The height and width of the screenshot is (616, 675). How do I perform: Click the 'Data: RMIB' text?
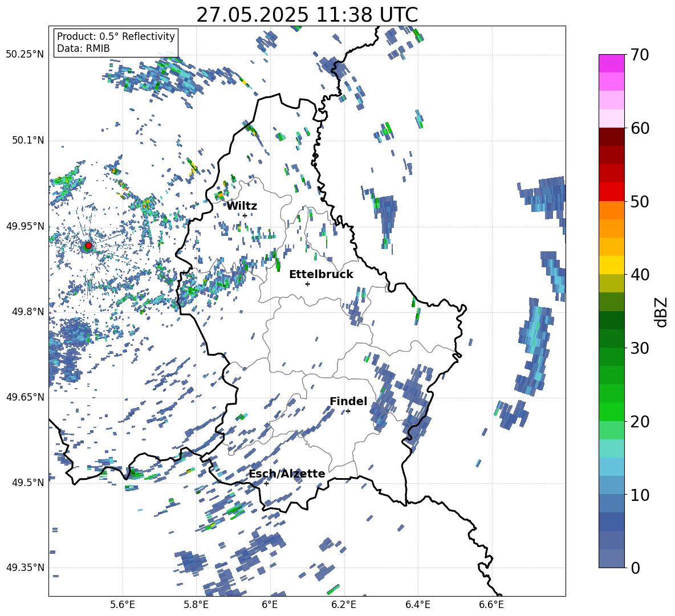coord(83,48)
